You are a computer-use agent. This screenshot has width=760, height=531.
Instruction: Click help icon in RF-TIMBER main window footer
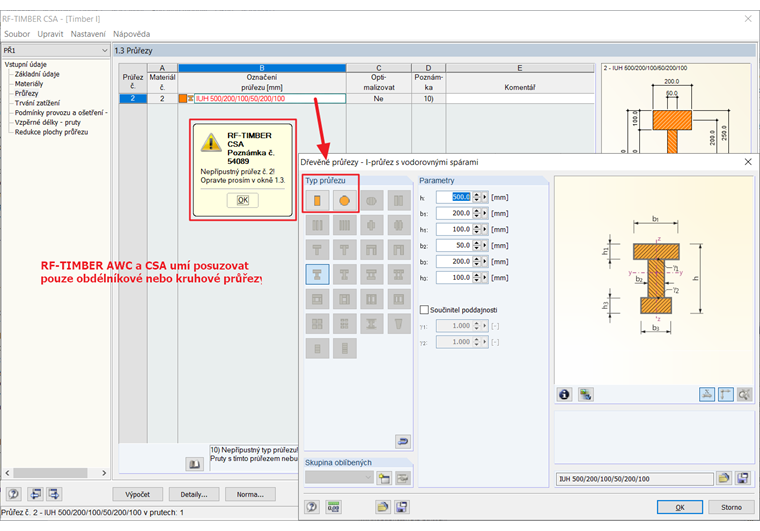[x=14, y=494]
